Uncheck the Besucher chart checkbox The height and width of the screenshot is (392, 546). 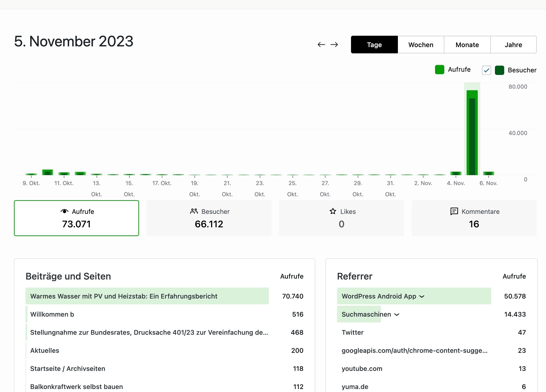(486, 70)
